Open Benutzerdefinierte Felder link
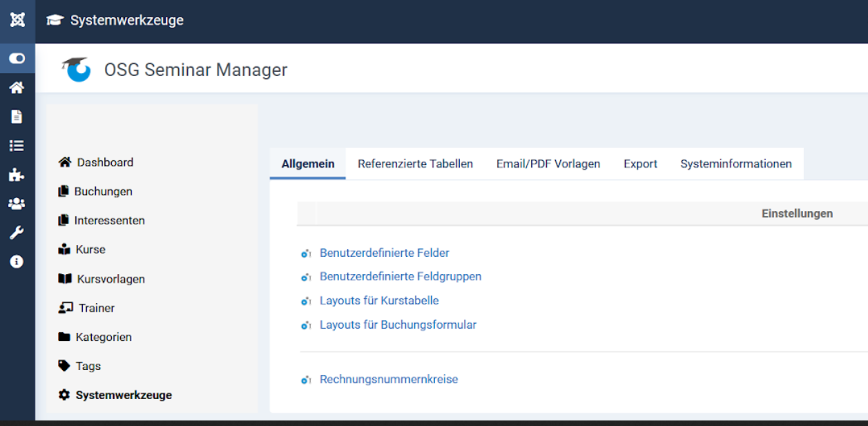The height and width of the screenshot is (426, 868). (x=384, y=253)
